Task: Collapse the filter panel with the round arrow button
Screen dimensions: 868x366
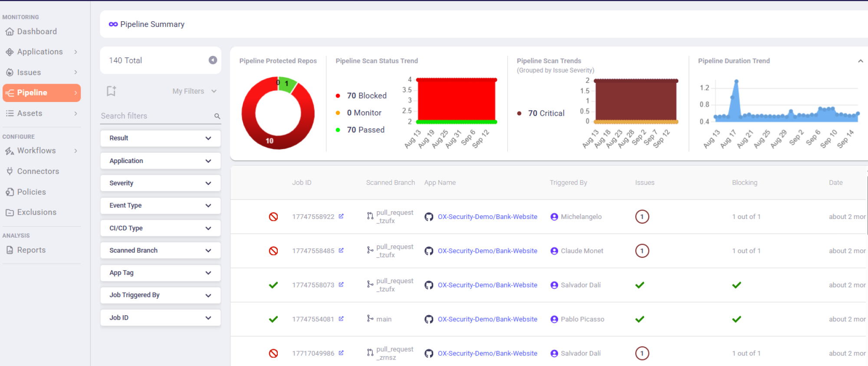Action: (213, 60)
